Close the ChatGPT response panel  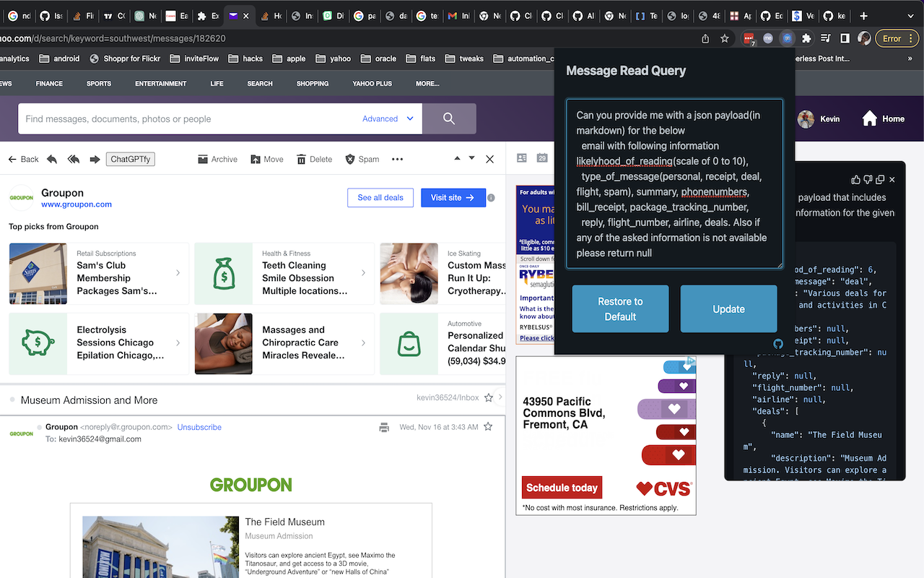892,179
